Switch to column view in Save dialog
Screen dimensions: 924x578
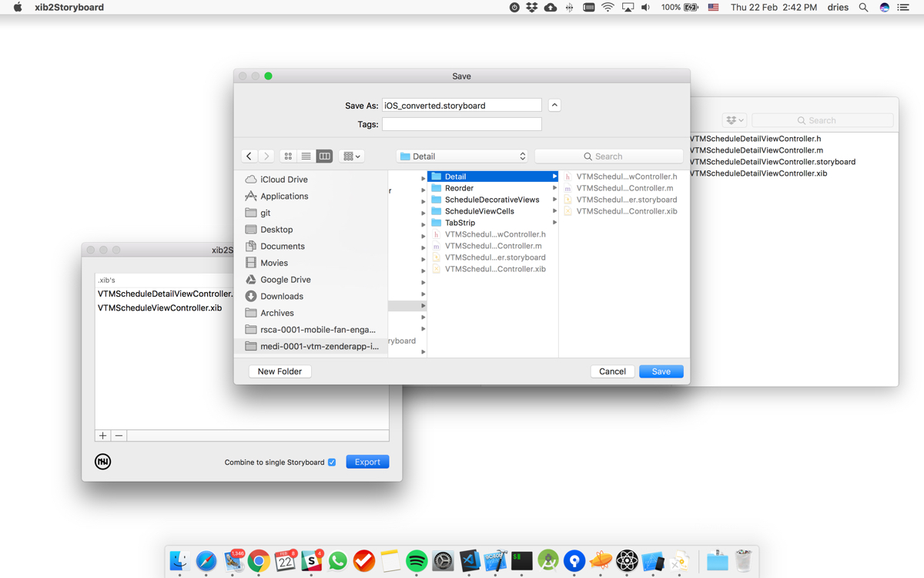324,156
